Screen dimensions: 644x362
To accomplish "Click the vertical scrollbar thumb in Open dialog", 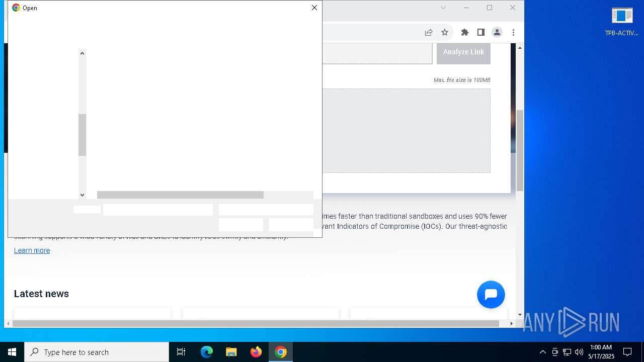I will (82, 135).
